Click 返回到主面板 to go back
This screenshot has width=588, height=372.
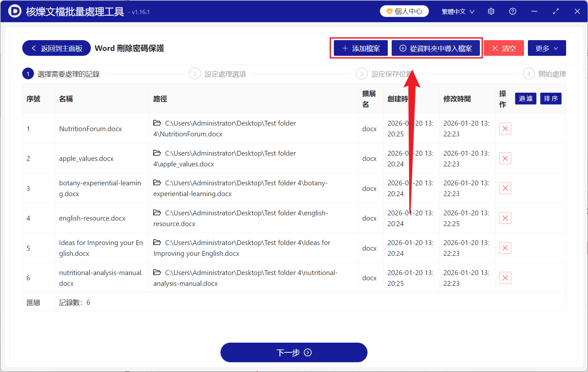click(x=56, y=48)
